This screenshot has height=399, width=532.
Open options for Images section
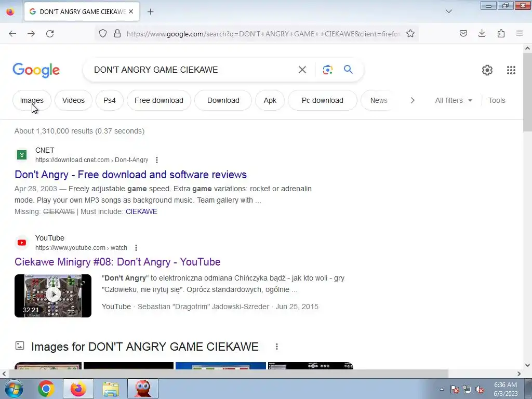click(277, 347)
